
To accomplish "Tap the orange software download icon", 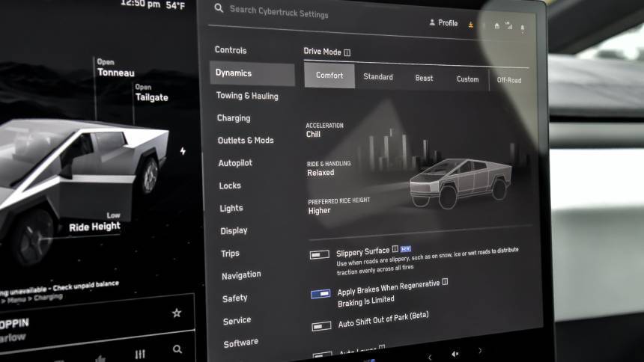I will [x=471, y=25].
